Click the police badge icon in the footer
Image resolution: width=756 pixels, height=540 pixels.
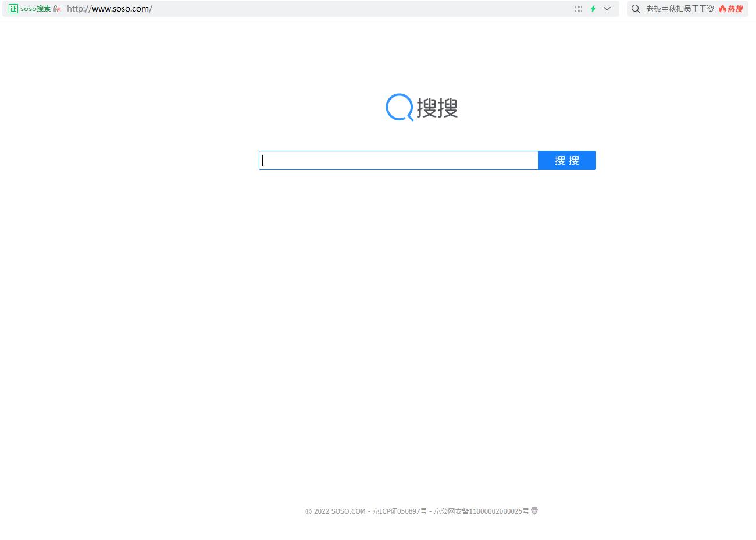click(x=534, y=511)
